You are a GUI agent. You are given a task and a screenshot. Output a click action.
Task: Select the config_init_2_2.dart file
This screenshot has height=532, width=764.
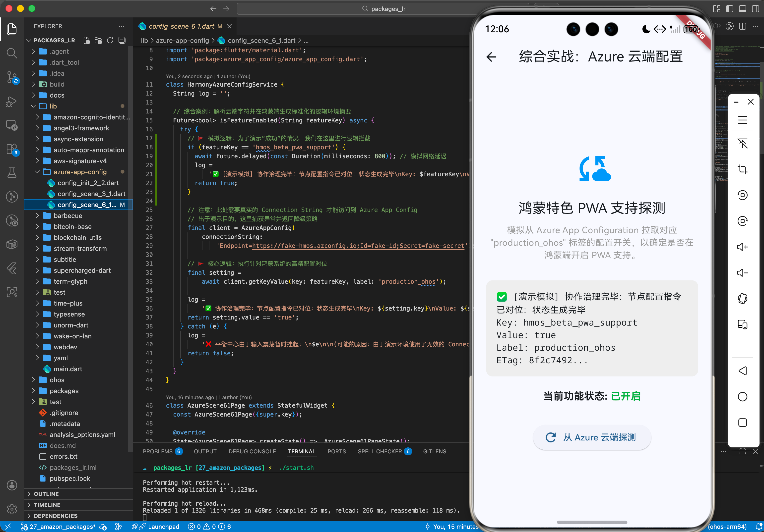tap(88, 183)
